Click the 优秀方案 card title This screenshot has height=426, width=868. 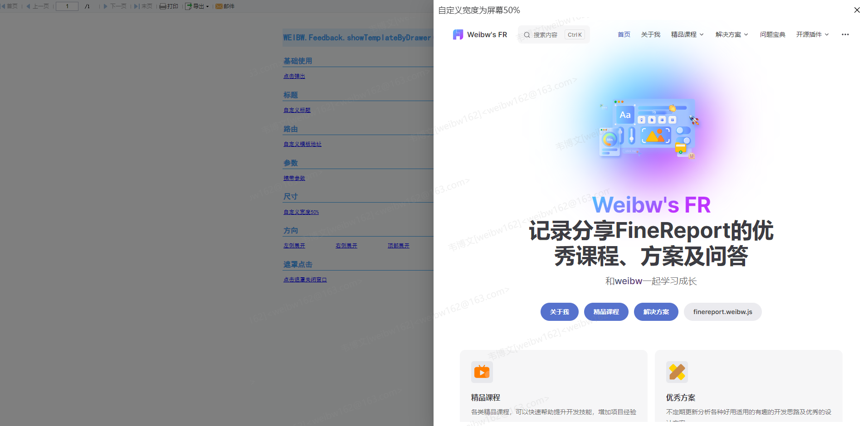681,397
